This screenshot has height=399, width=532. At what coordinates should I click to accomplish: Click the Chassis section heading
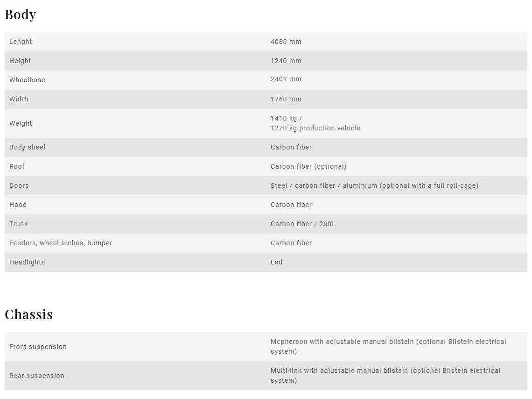pos(28,314)
